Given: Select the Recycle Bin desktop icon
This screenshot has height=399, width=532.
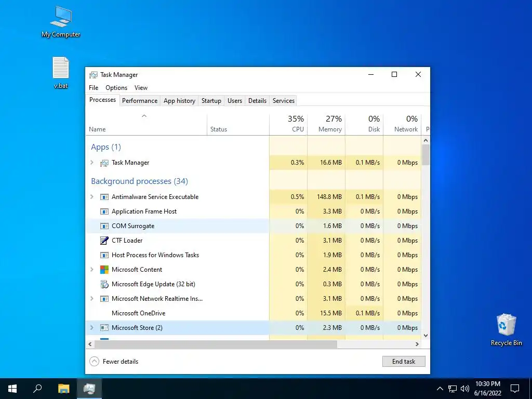Looking at the screenshot, I should [x=506, y=329].
